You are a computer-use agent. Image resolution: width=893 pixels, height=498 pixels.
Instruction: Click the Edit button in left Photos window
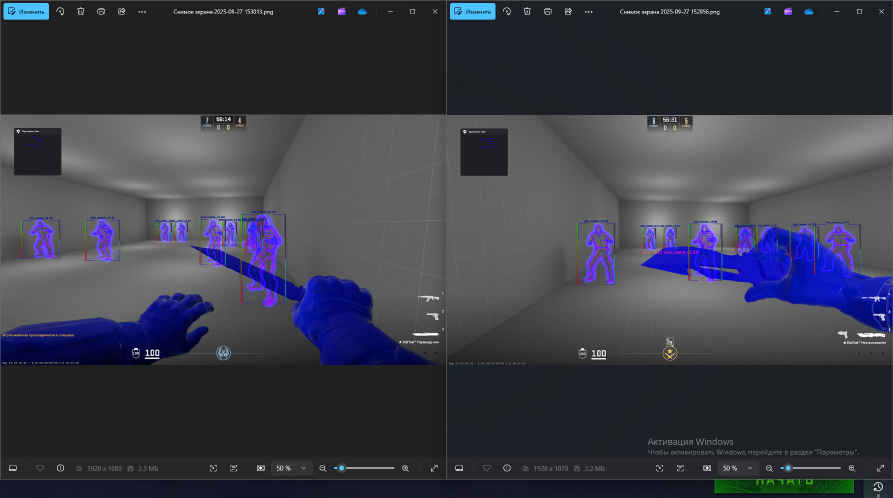26,11
